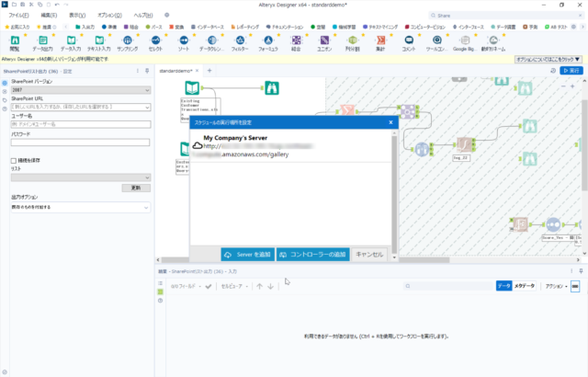Select the ソート sort tool icon

pyautogui.click(x=184, y=40)
